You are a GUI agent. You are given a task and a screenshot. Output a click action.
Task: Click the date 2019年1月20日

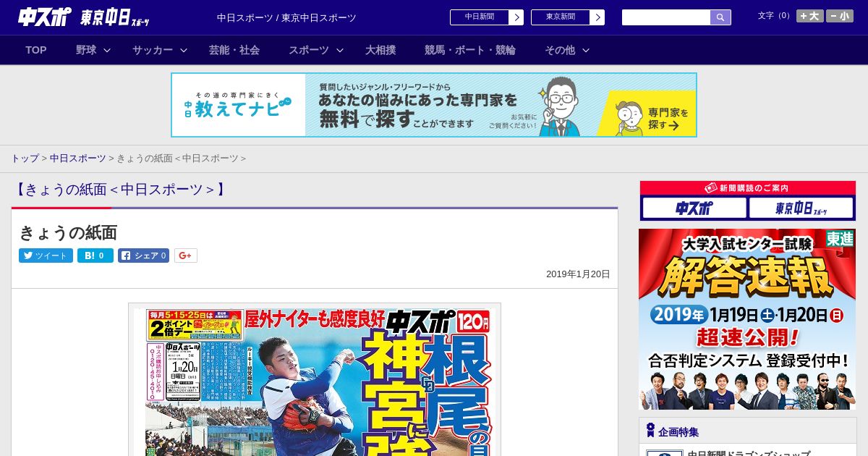click(578, 274)
